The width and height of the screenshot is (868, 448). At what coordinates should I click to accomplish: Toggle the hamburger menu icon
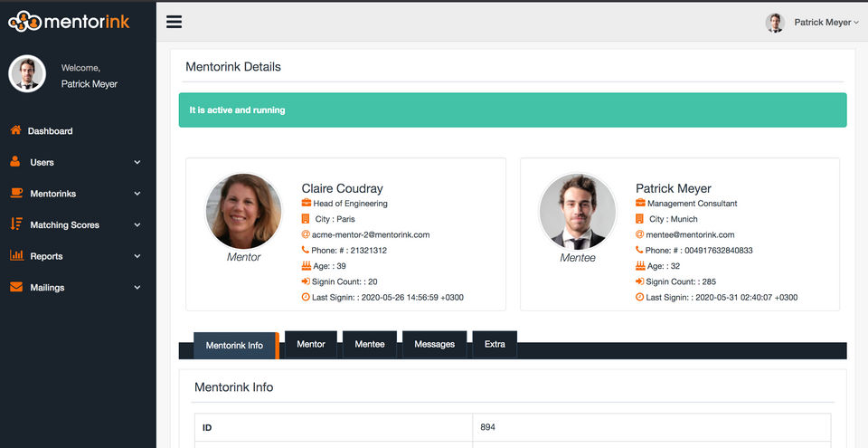pos(174,22)
